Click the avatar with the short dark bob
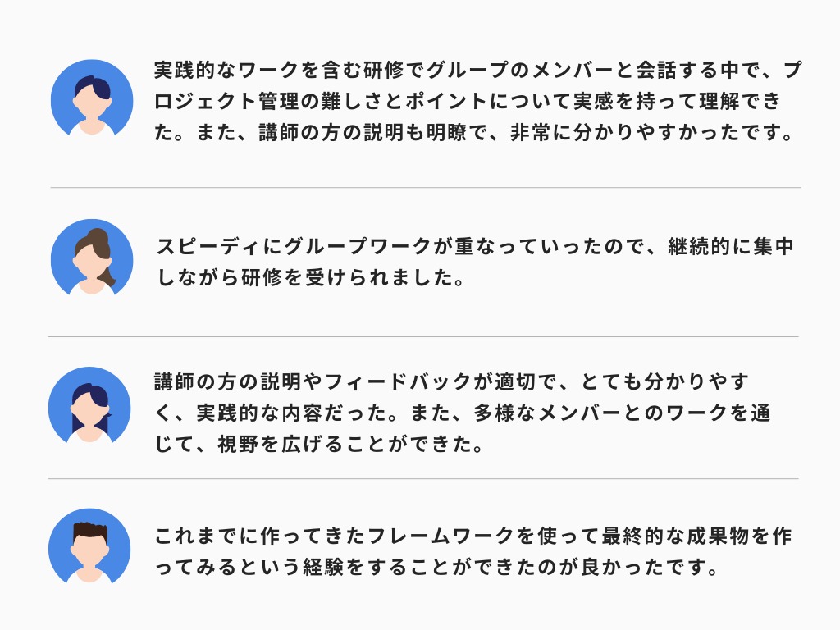Viewport: 840px width, 630px height. (92, 98)
